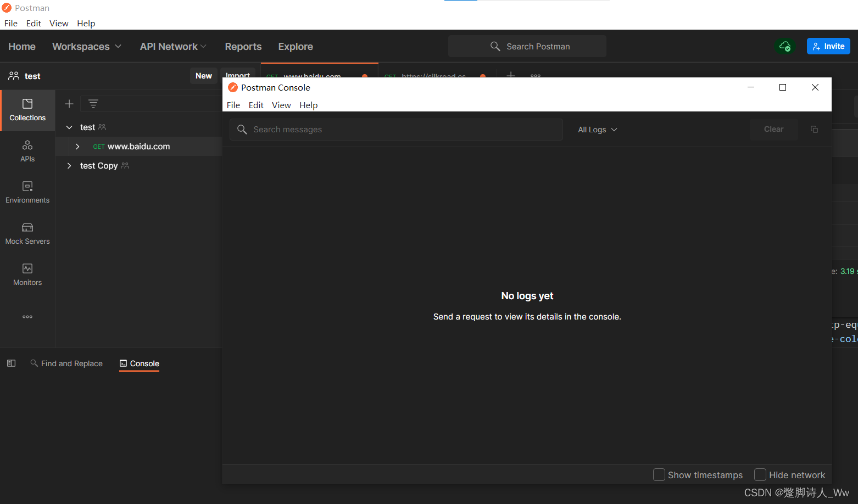Click the cloud sync status icon

[785, 46]
